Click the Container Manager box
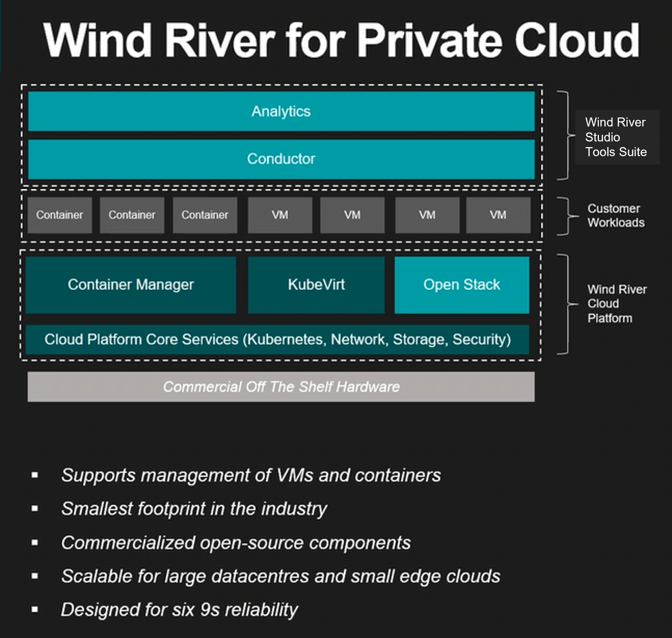 click(131, 285)
